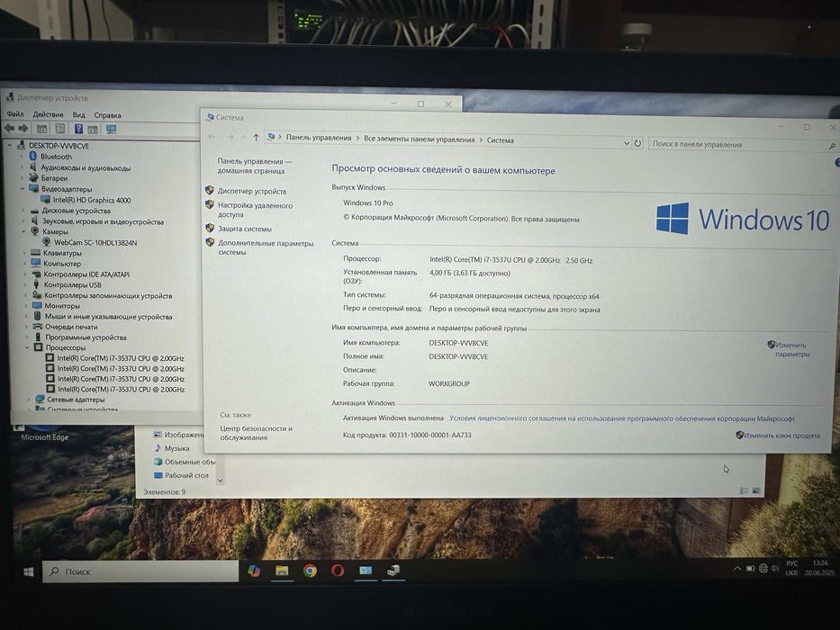The height and width of the screenshot is (630, 840).
Task: Click Все элементы панели управления breadcrumb
Action: 419,139
